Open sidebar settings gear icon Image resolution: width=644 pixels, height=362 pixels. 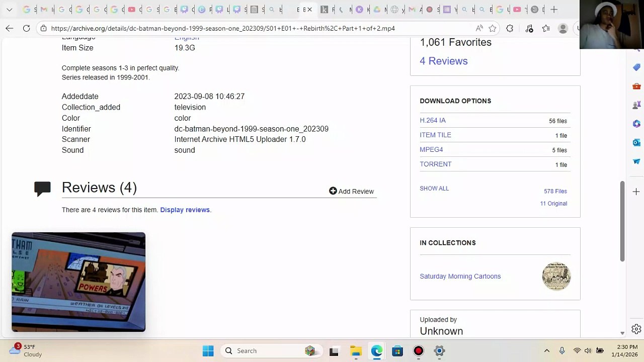pyautogui.click(x=636, y=329)
